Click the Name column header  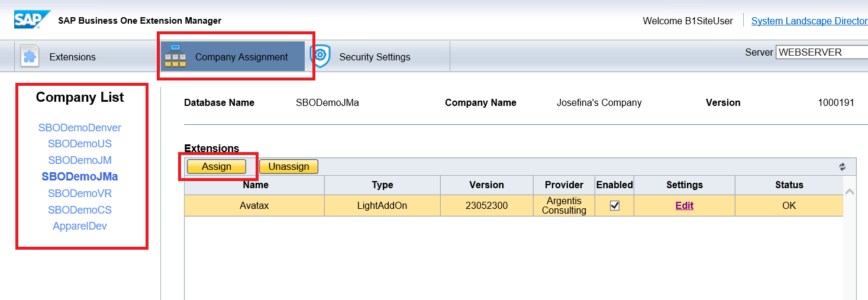click(x=255, y=185)
